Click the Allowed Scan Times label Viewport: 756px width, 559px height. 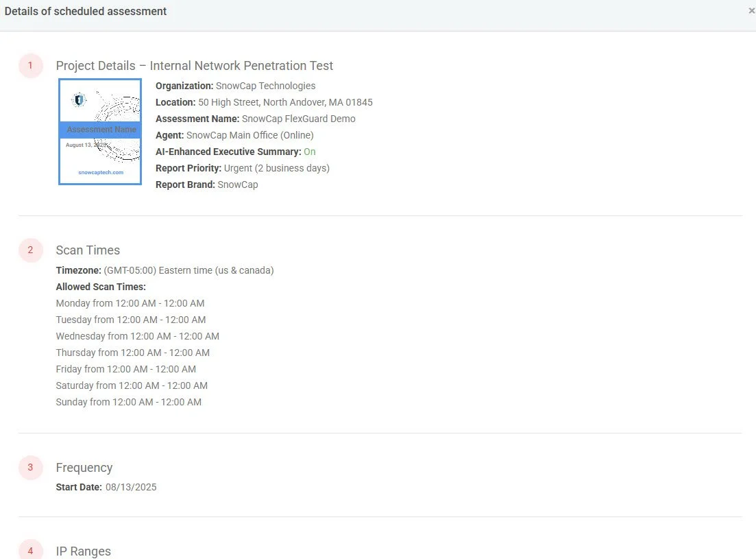tap(101, 287)
